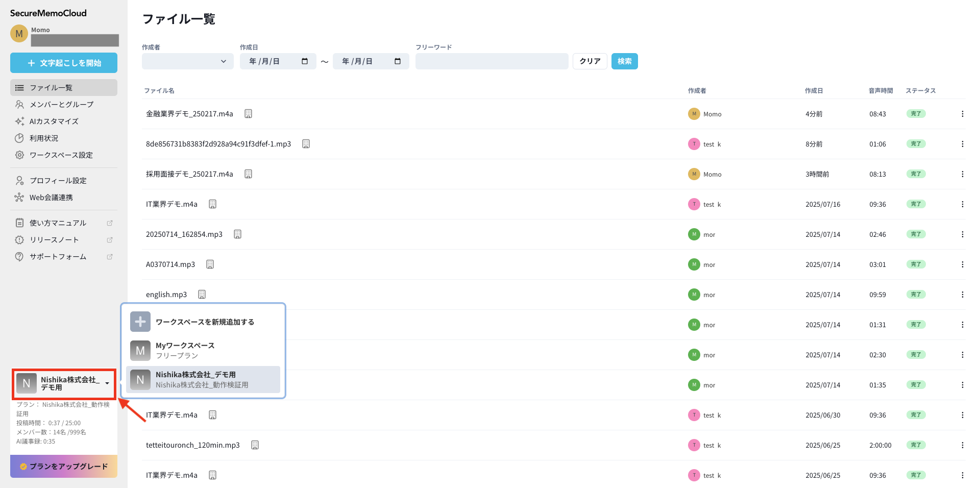Click the Momo user avatar in sidebar
Viewport: 980px width, 488px height.
[19, 34]
